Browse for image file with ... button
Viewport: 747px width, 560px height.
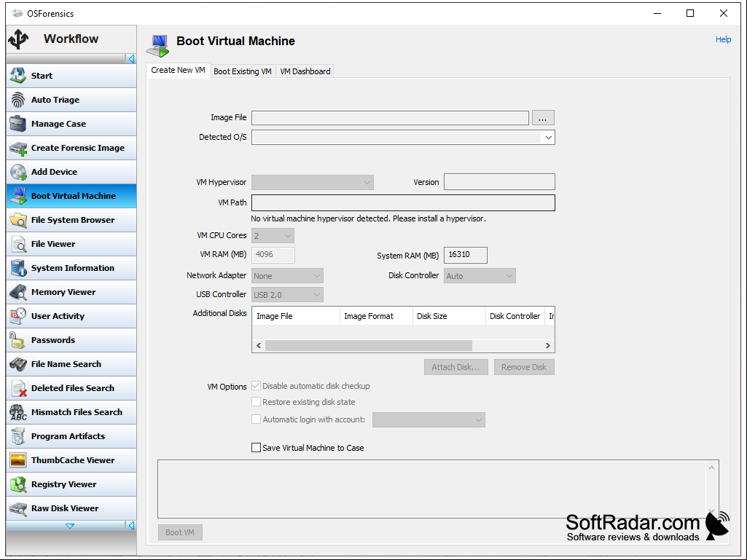[543, 118]
